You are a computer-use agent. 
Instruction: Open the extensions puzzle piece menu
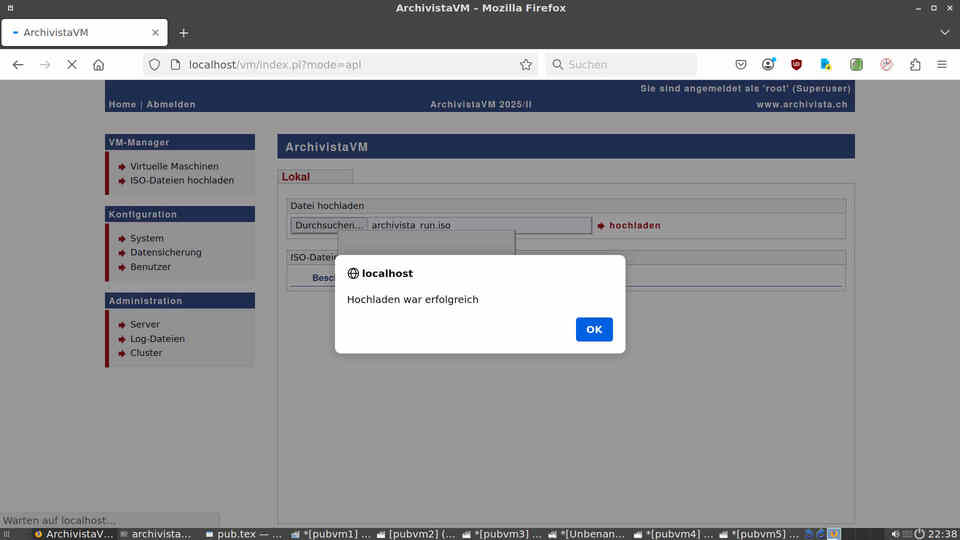tap(915, 64)
